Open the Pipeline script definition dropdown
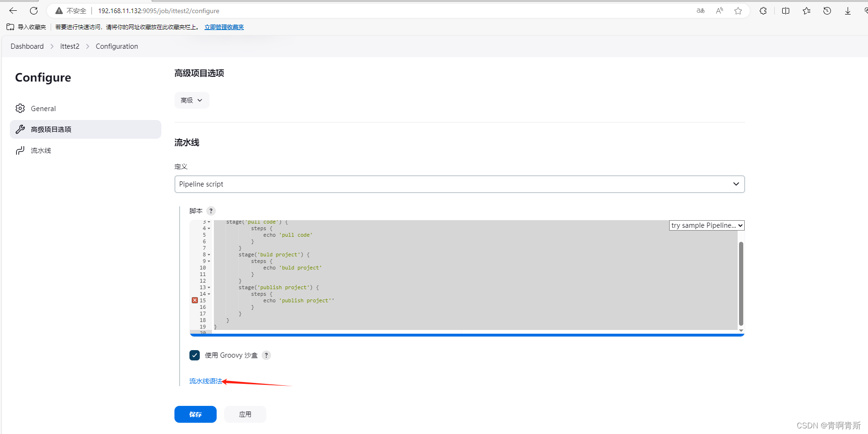 [x=460, y=184]
